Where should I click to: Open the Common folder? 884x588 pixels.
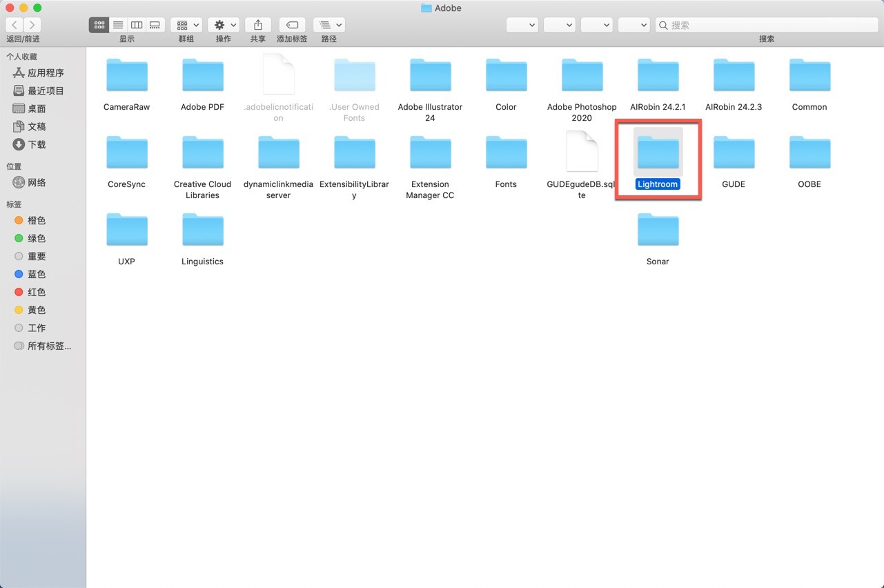point(809,76)
